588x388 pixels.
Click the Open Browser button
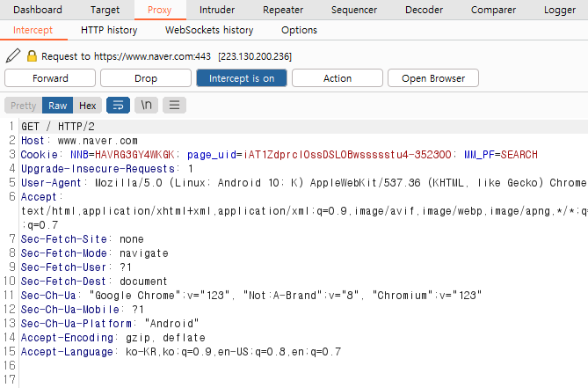coord(433,78)
